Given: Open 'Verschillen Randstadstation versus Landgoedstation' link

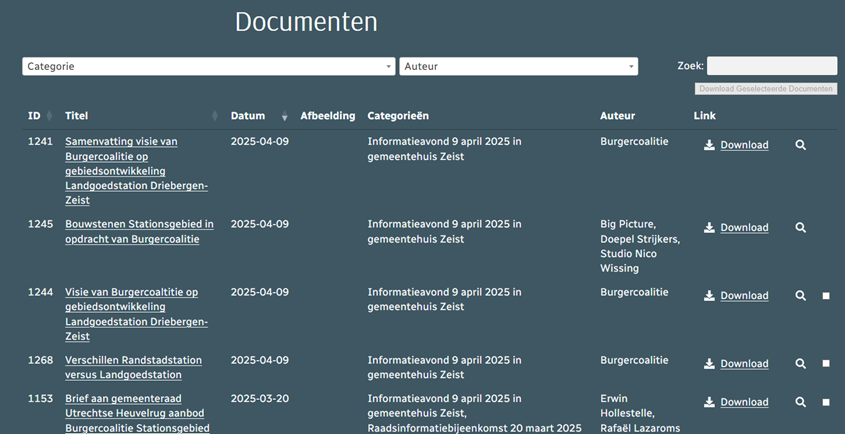Looking at the screenshot, I should coord(133,367).
